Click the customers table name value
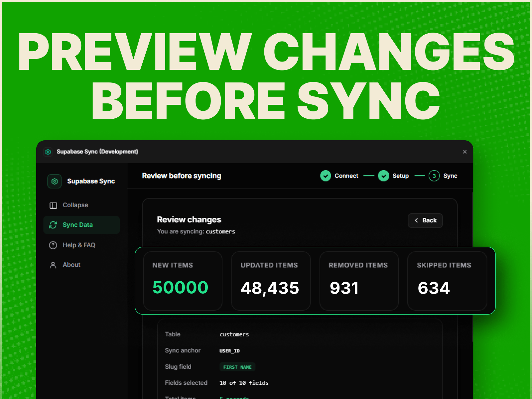 point(234,334)
